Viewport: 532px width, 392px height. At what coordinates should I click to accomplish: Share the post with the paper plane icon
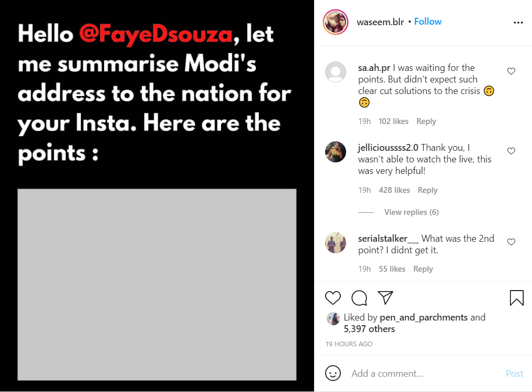point(385,298)
